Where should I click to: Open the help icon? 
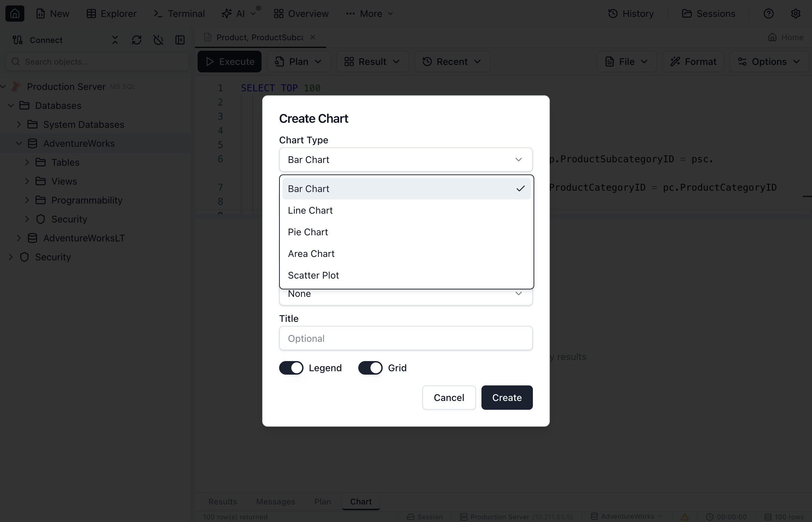769,13
